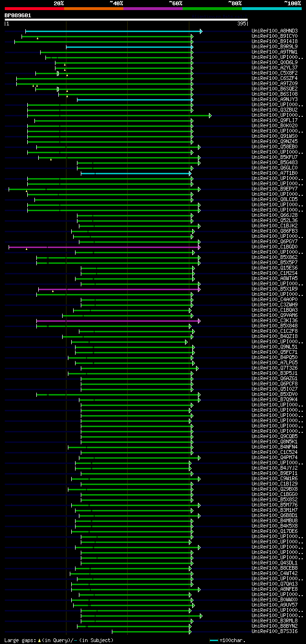Screen dimensions: 306x644
Task: Select the UniRef100_Q91WS0 label
Action: [274, 136]
